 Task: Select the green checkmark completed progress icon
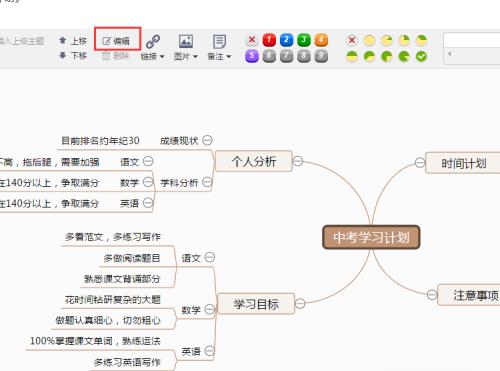[421, 56]
